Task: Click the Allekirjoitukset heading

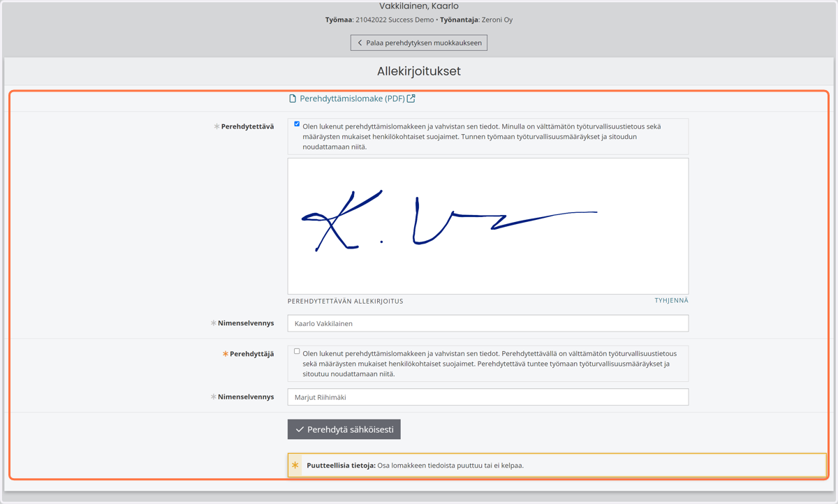Action: [x=419, y=71]
